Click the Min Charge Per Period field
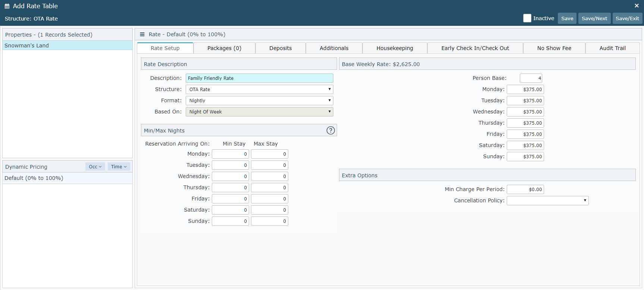The image size is (644, 290). pyautogui.click(x=525, y=189)
